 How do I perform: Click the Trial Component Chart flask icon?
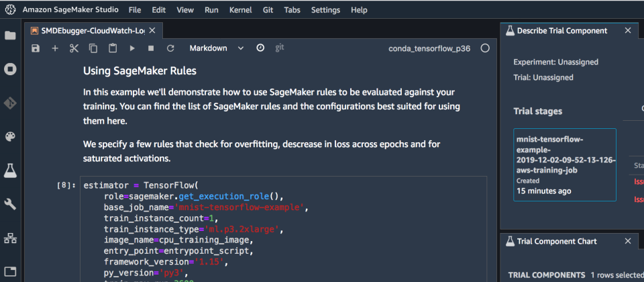pos(510,241)
